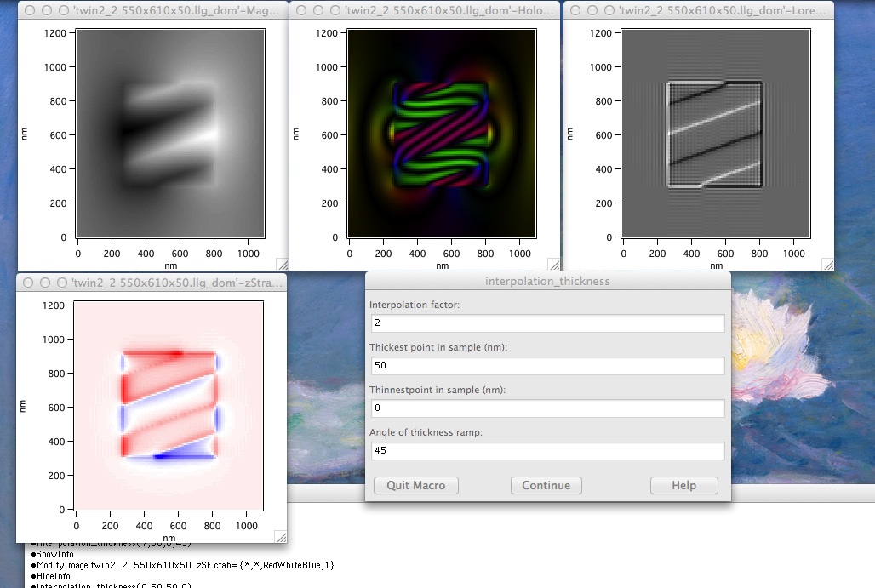Edit the Angle of thickness ramp field
Screen dimensions: 875x588
(547, 451)
